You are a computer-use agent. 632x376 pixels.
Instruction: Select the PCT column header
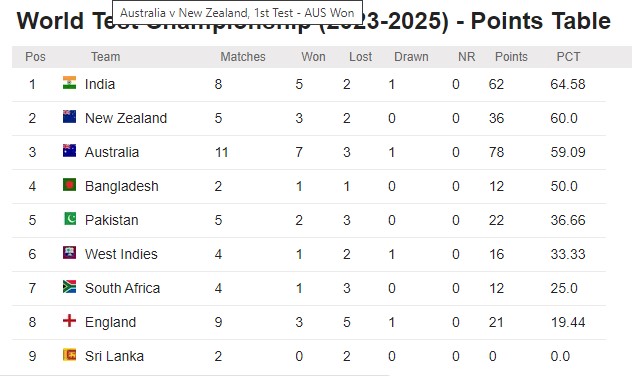coord(568,57)
